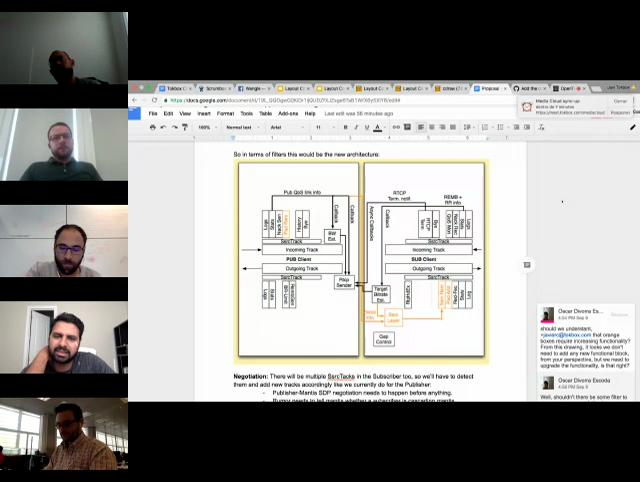Set paragraph to justify
This screenshot has width=640, height=482.
453,127
